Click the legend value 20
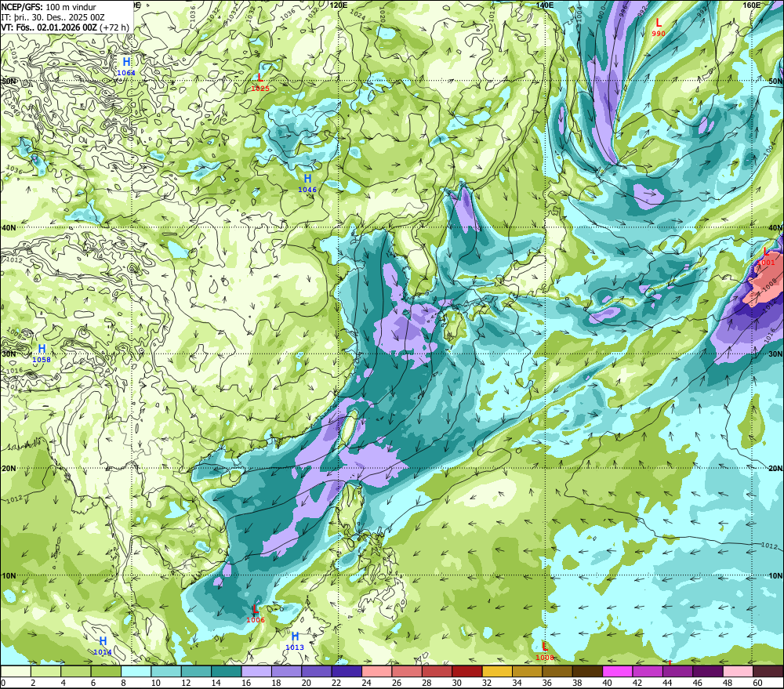This screenshot has height=689, width=784. coord(306,683)
